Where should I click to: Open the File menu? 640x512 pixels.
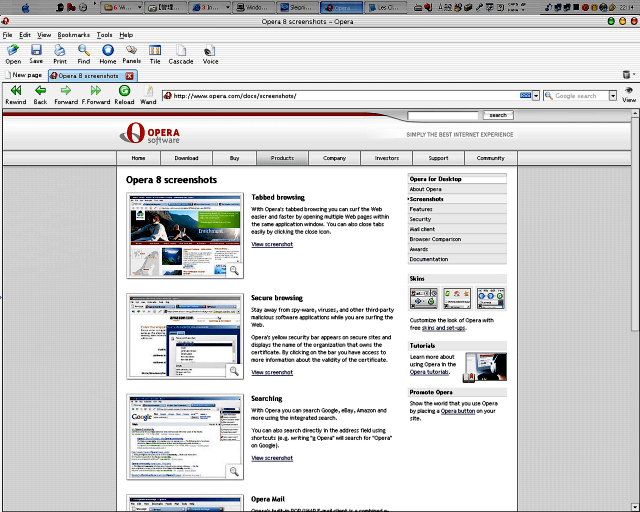pyautogui.click(x=7, y=35)
